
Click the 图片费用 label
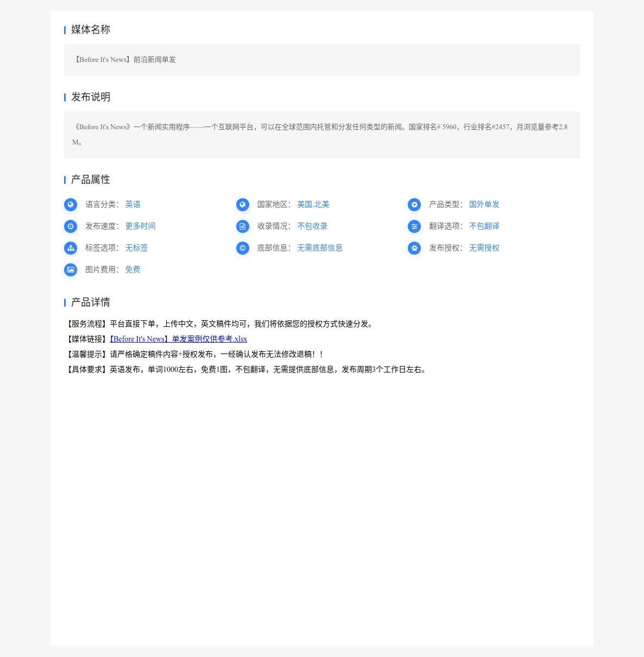pos(102,270)
